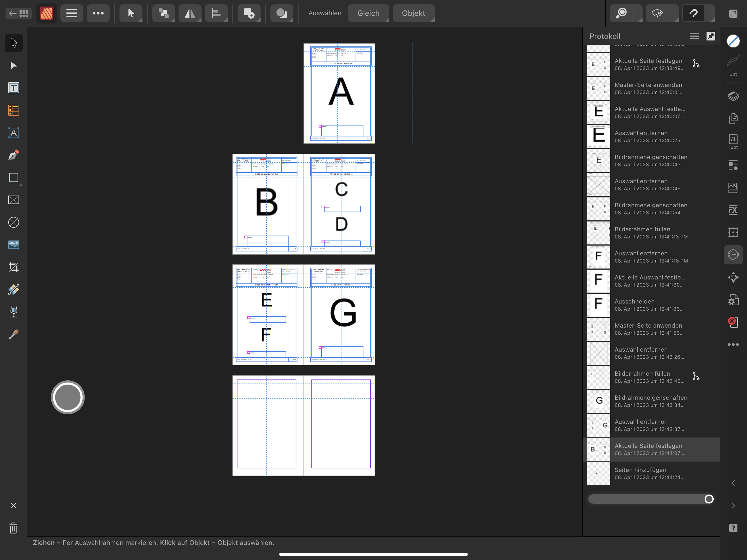
Task: Toggle the Protokoll panel pin
Action: [x=711, y=36]
